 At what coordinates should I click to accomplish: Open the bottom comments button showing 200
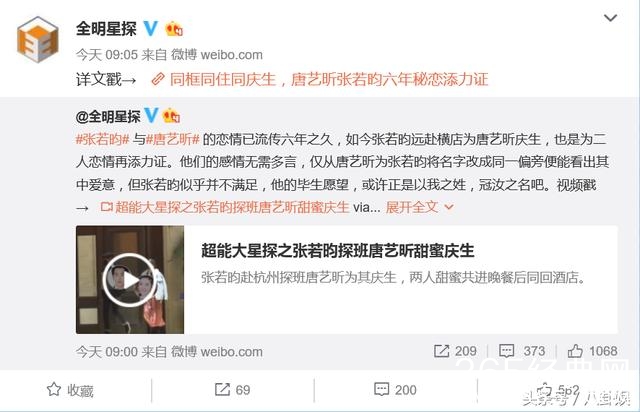pos(395,390)
